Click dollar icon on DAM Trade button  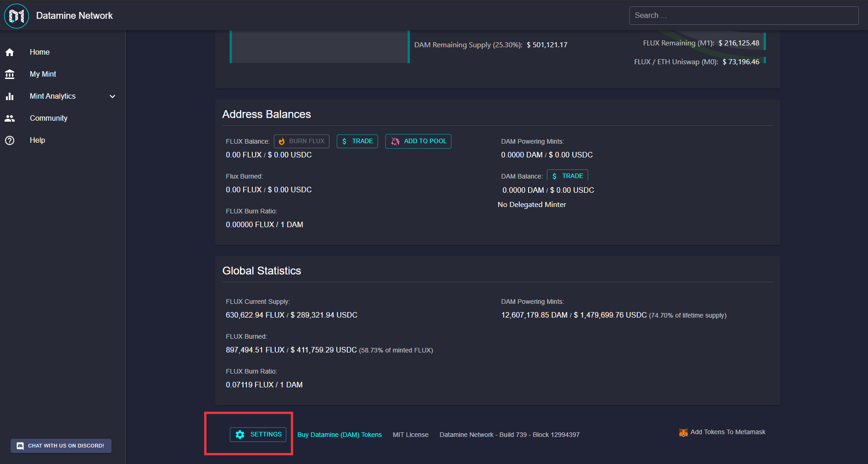click(555, 176)
